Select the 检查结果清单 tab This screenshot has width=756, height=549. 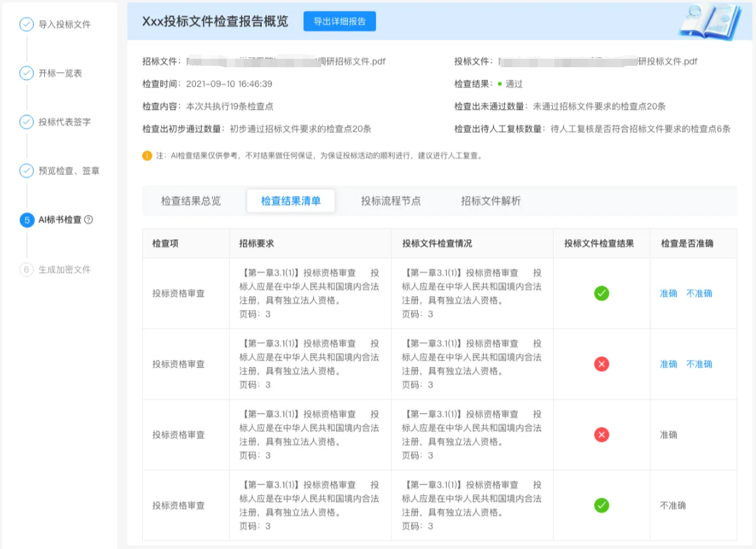(x=290, y=201)
